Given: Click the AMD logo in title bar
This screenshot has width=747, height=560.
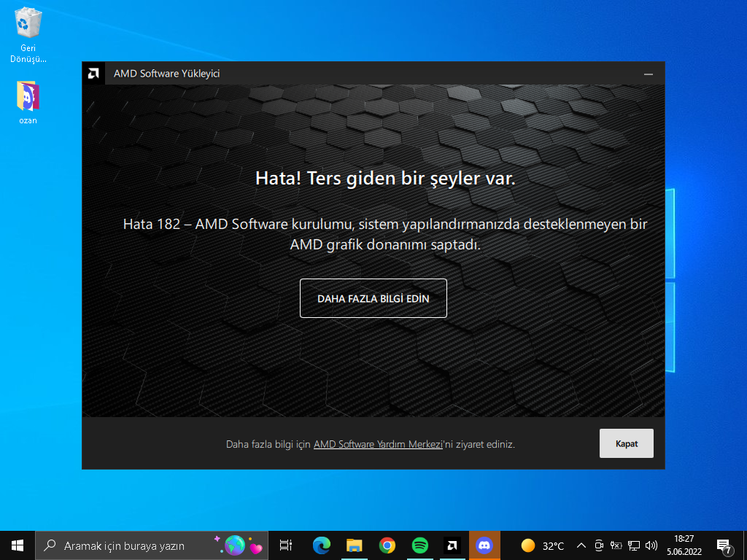Looking at the screenshot, I should pos(93,74).
